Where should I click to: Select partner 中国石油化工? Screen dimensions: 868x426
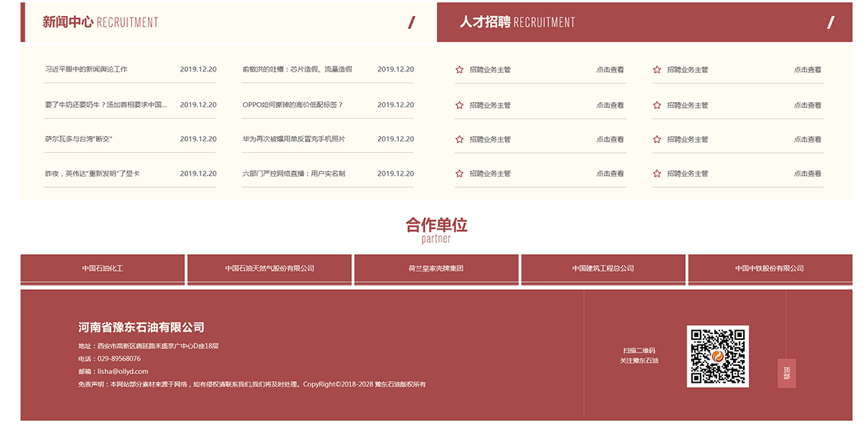tap(103, 269)
